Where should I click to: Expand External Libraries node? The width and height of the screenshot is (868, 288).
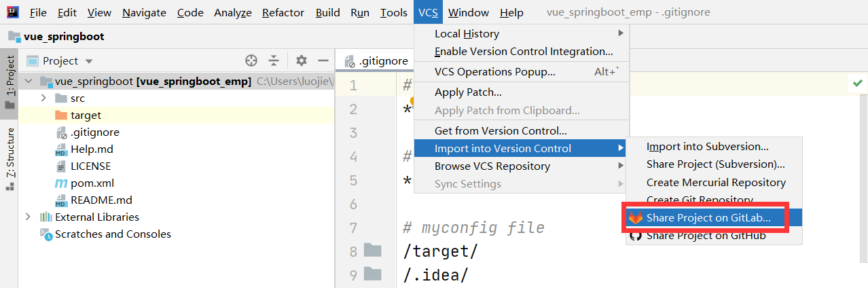click(x=28, y=217)
